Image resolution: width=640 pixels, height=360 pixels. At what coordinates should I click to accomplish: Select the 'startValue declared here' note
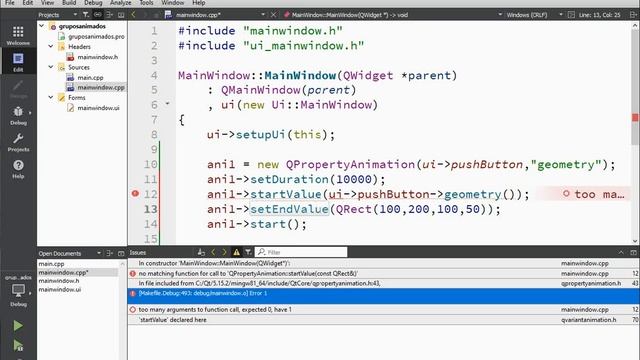[x=384, y=320]
